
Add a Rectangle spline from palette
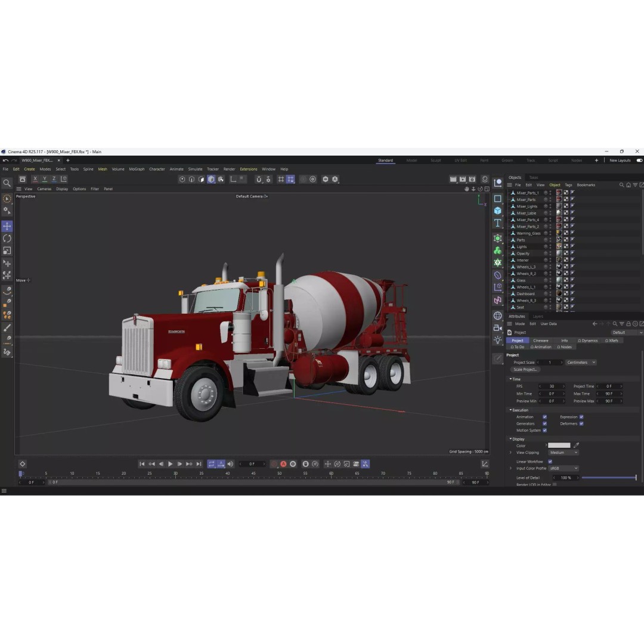point(498,199)
